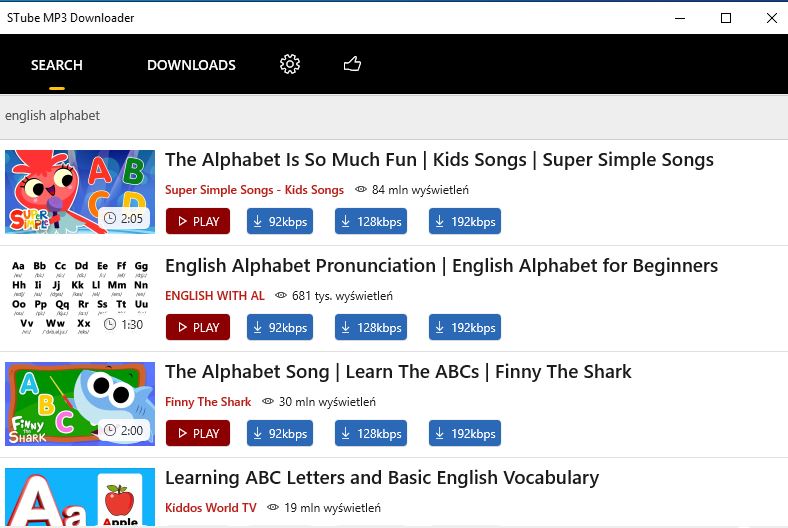The width and height of the screenshot is (788, 528).
Task: Maximize the STube MP3 Downloader window
Action: pos(726,18)
